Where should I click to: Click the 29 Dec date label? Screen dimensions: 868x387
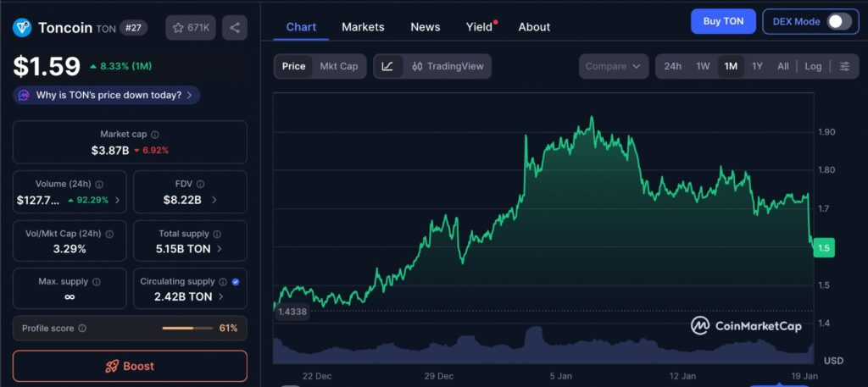click(x=439, y=377)
